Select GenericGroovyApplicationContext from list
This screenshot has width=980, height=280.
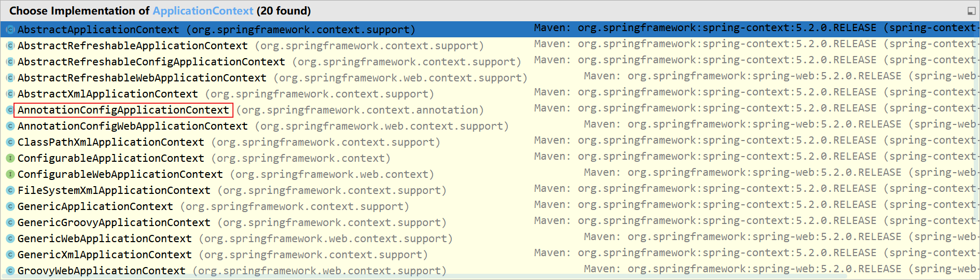pyautogui.click(x=114, y=223)
